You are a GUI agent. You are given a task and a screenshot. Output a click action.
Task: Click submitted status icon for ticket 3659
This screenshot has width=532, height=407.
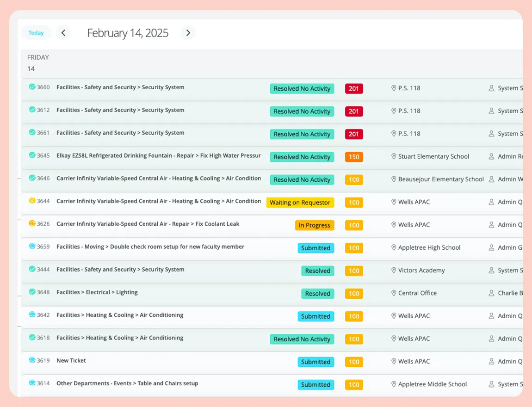tap(32, 246)
